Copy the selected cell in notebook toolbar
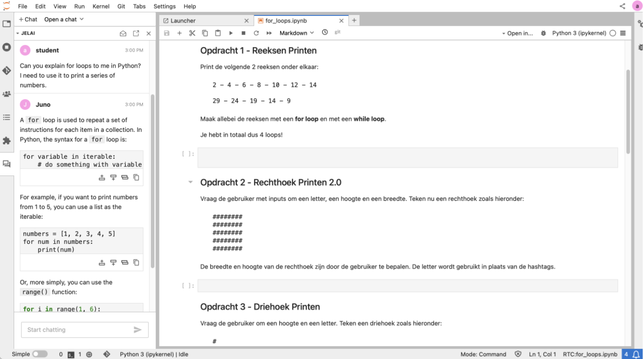Image resolution: width=644 pixels, height=359 pixels. coord(205,33)
